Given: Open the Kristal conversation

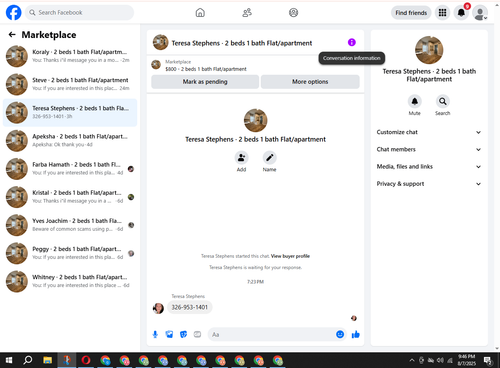Looking at the screenshot, I should pyautogui.click(x=70, y=197).
